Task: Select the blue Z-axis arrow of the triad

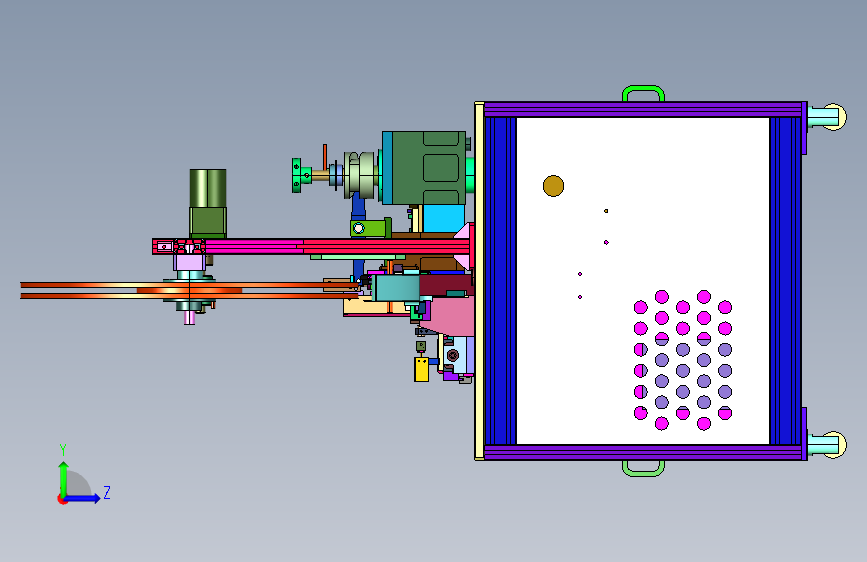Action: pos(82,498)
